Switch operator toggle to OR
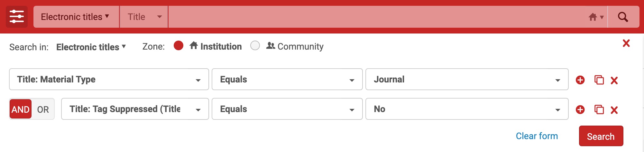Screen dimensions: 644x152 43,109
